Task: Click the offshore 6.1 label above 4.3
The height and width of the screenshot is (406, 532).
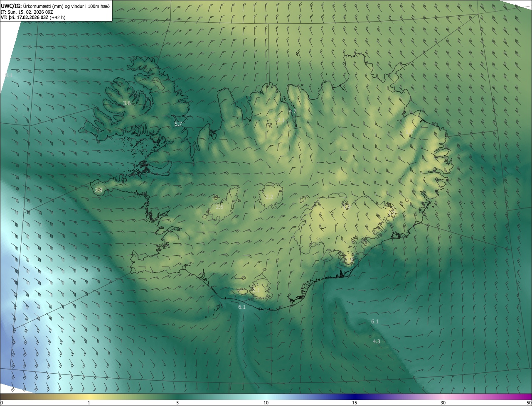Action: click(375, 321)
